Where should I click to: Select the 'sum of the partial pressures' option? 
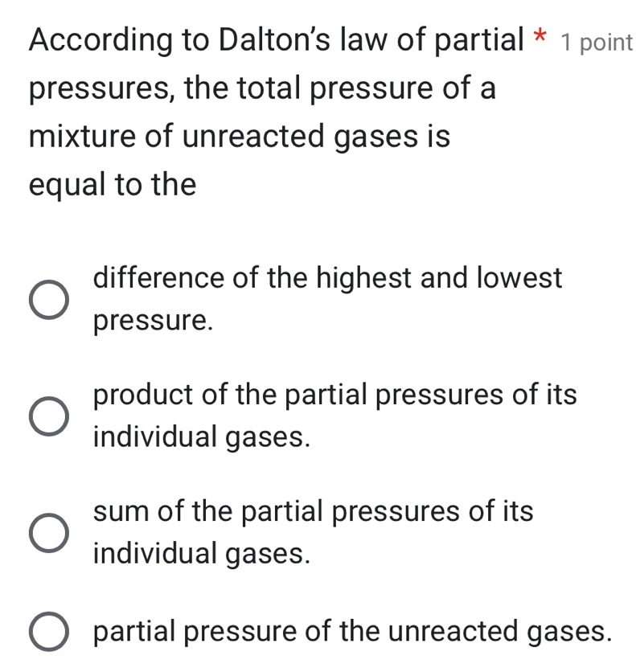coord(49,533)
